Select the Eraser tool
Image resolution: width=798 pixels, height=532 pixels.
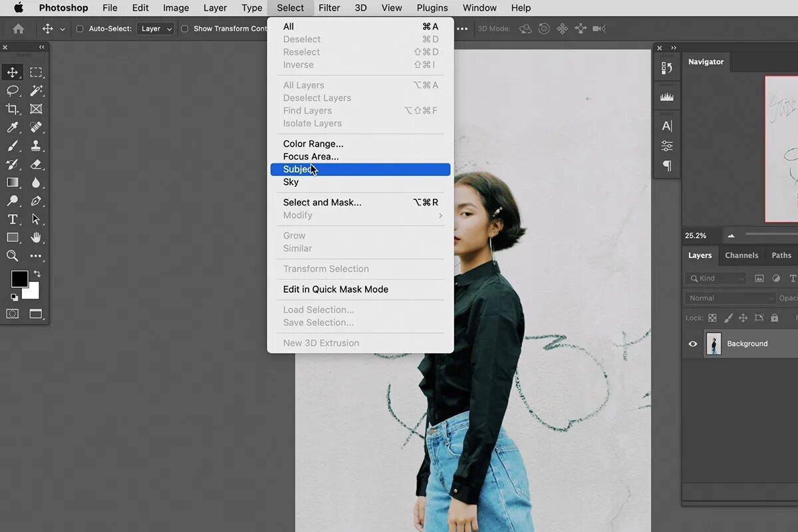tap(36, 164)
